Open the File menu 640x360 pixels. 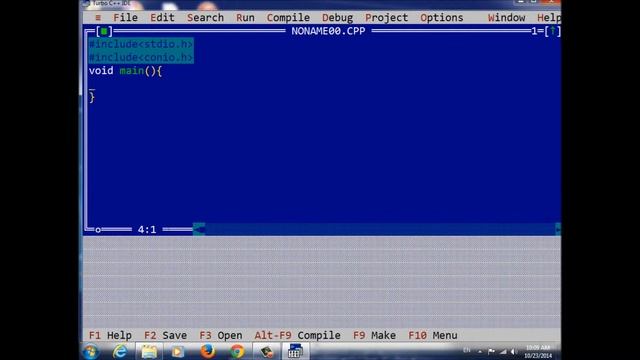click(125, 18)
